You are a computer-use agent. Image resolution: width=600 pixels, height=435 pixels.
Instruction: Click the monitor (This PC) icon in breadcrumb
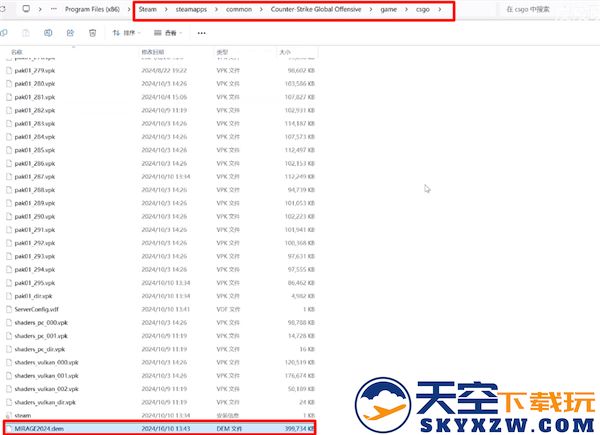click(26, 8)
